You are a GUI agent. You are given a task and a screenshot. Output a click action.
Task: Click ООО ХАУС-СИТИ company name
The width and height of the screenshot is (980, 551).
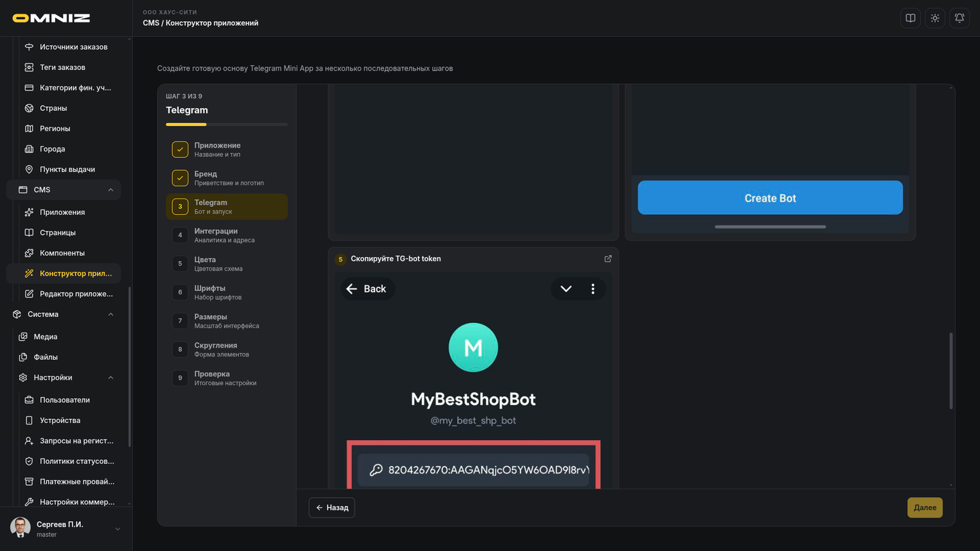click(x=170, y=12)
